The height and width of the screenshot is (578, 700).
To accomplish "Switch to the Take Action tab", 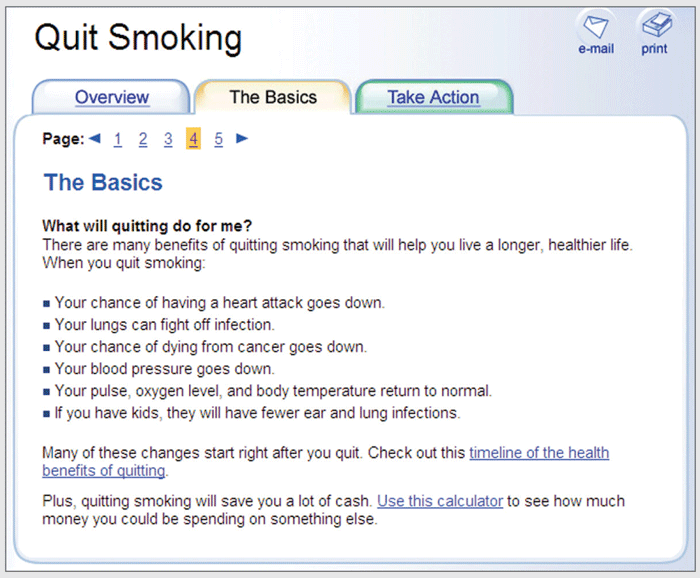I will pyautogui.click(x=433, y=97).
